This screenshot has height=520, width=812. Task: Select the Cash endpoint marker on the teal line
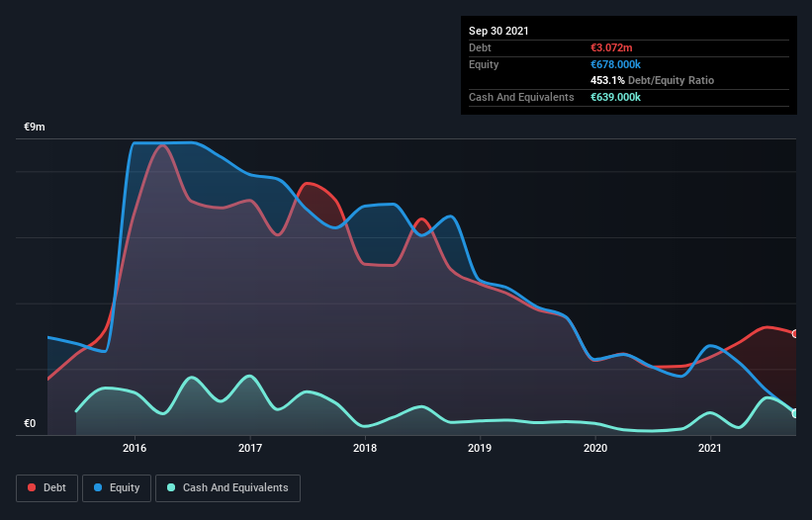795,413
